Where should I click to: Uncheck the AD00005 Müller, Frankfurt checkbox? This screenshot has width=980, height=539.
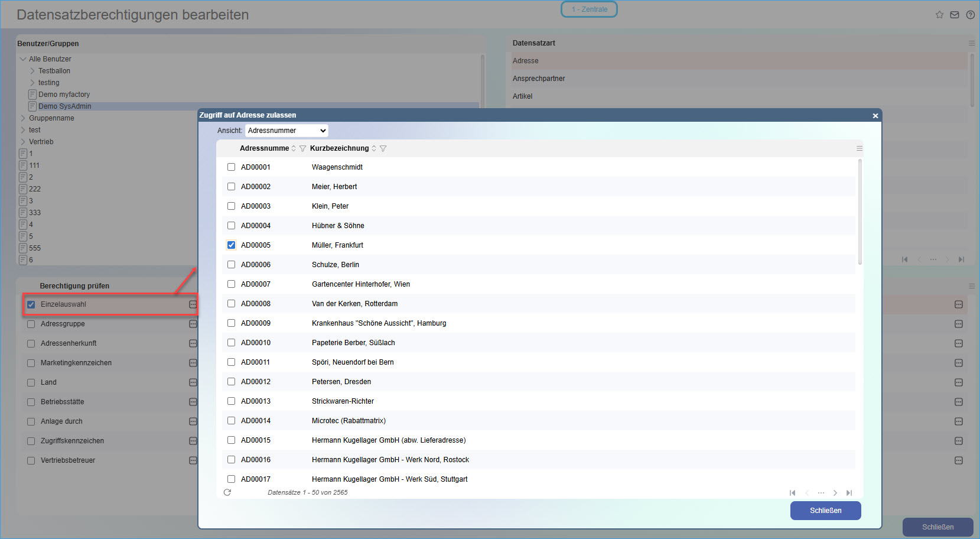(232, 245)
